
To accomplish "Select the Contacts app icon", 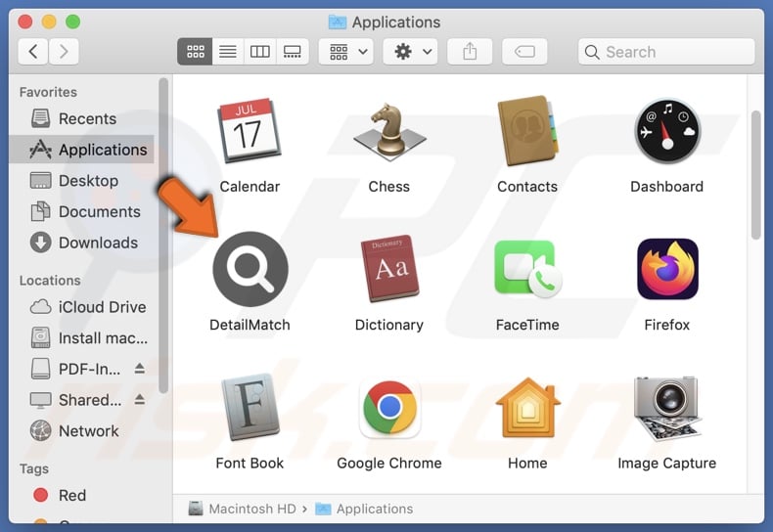I will coord(527,130).
